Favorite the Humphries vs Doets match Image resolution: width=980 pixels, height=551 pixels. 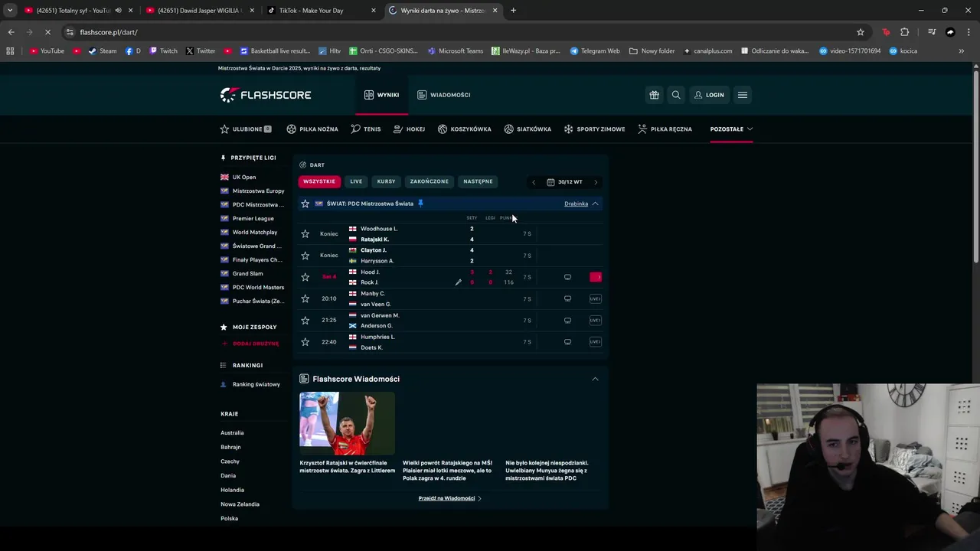305,342
